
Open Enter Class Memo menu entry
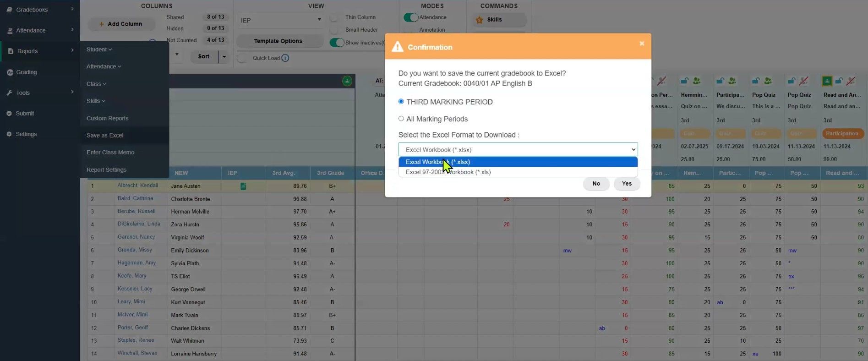[x=110, y=153]
